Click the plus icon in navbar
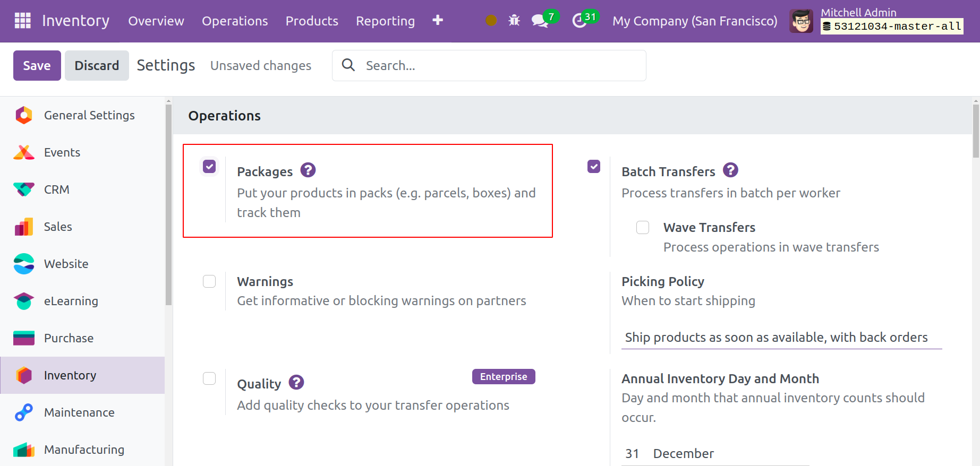The height and width of the screenshot is (466, 980). 437,20
